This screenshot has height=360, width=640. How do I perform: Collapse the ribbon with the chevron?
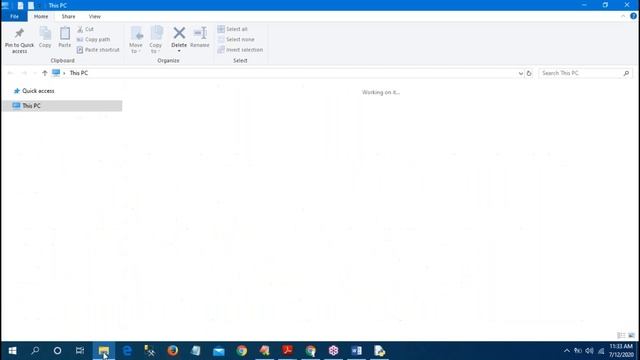[x=623, y=16]
